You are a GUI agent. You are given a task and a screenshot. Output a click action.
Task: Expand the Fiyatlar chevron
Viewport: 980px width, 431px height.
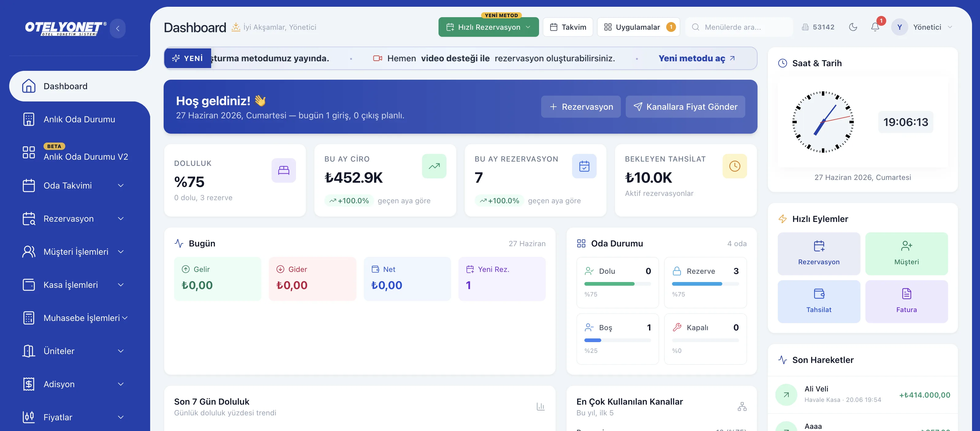coord(121,417)
